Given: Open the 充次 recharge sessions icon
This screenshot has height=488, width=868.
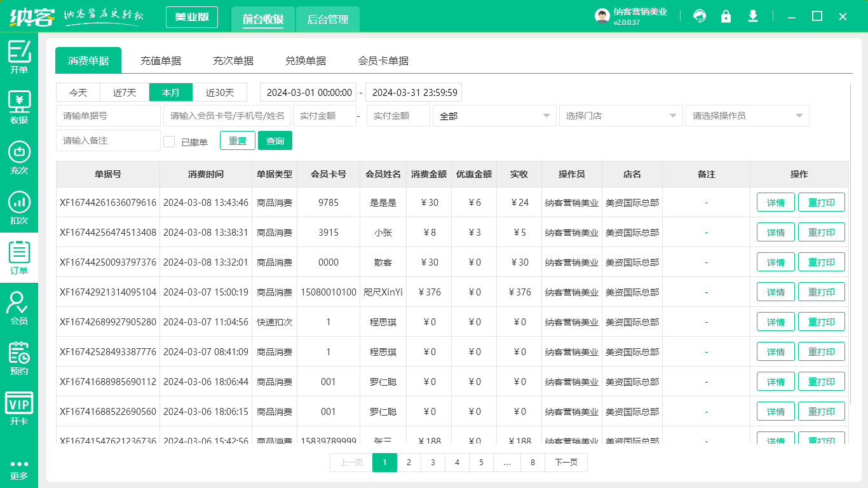Looking at the screenshot, I should tap(19, 154).
